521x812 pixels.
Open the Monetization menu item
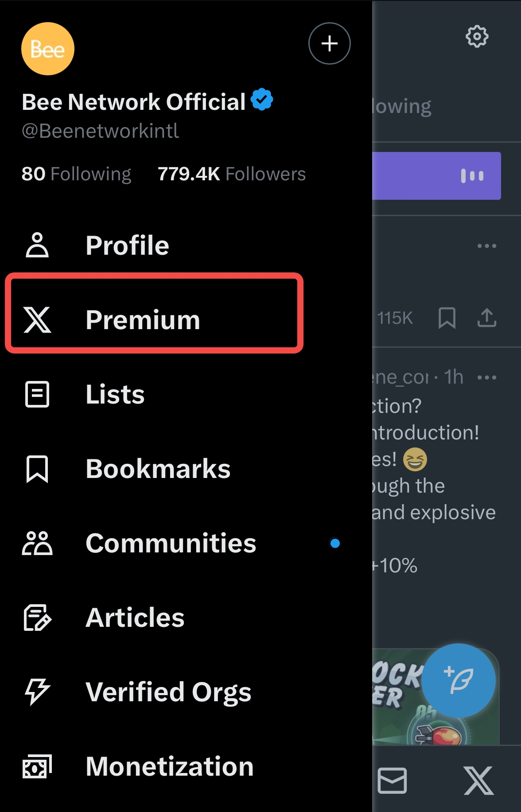[169, 766]
